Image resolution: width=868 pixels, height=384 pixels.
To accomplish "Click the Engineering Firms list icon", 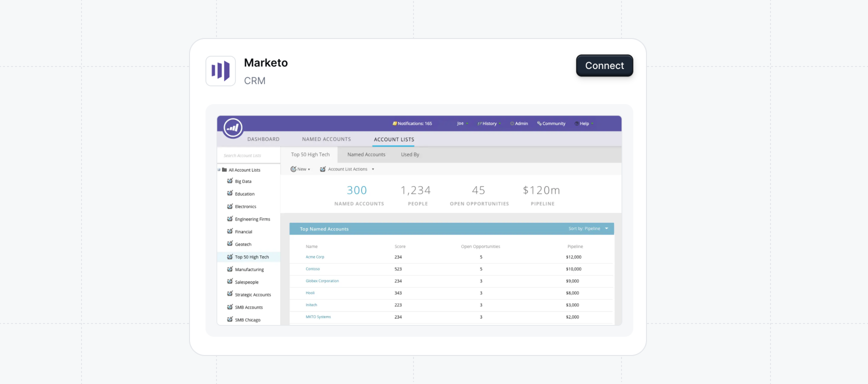I will (230, 219).
